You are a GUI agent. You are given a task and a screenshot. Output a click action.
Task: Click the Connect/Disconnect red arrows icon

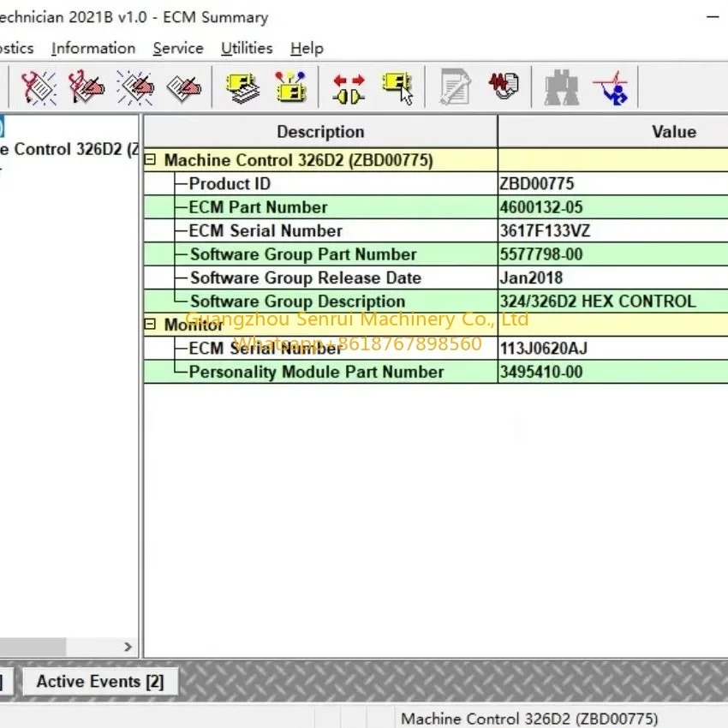click(x=349, y=87)
